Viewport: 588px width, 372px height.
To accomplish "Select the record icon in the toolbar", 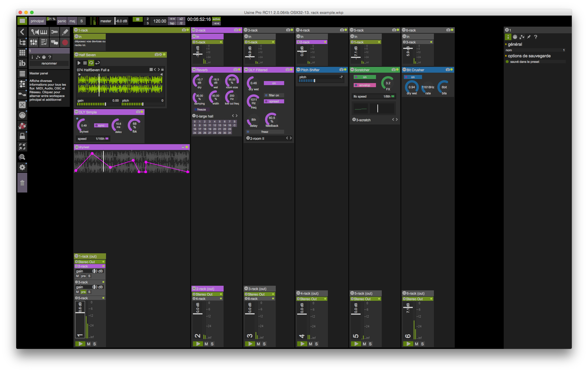I will (65, 42).
